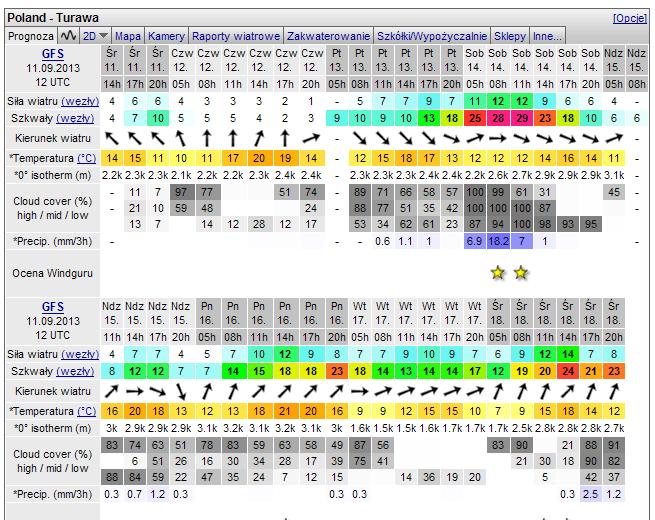This screenshot has width=655, height=520.
Task: Click the °C link in upper Temperatura row
Action: [x=87, y=158]
